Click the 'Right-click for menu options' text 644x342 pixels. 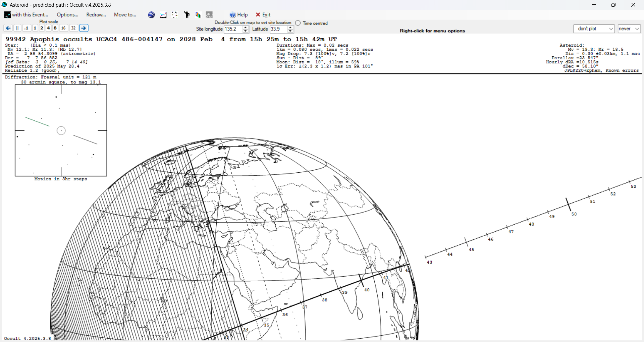[x=432, y=31]
